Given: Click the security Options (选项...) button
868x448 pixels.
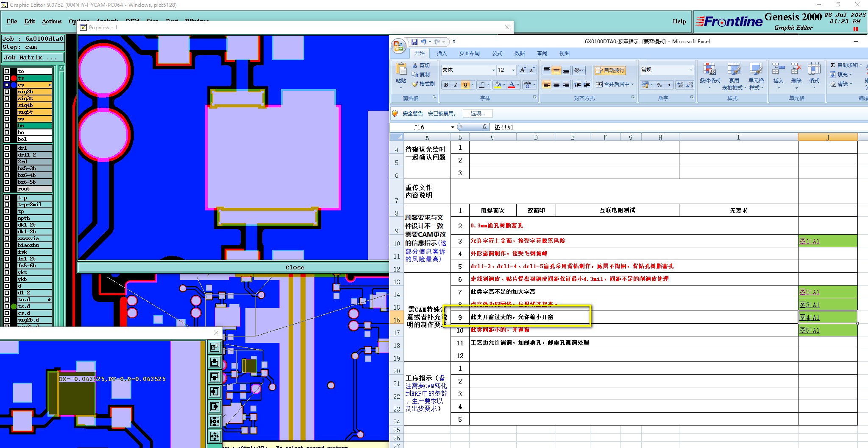Looking at the screenshot, I should tap(478, 113).
